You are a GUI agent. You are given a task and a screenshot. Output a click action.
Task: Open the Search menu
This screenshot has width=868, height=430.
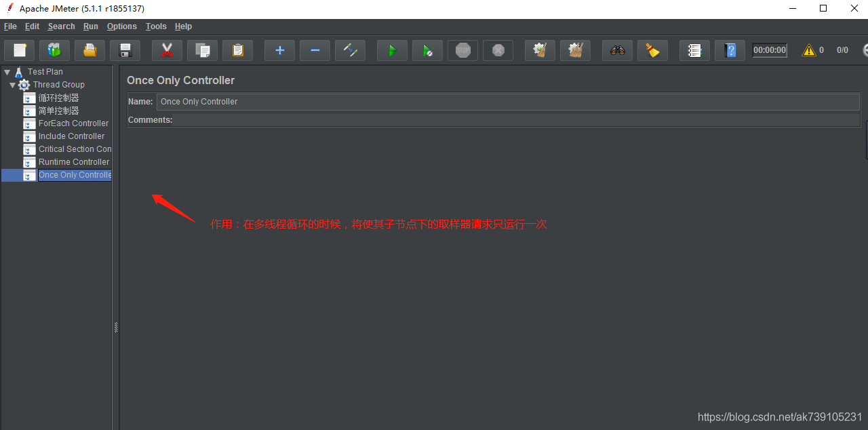[x=61, y=26]
